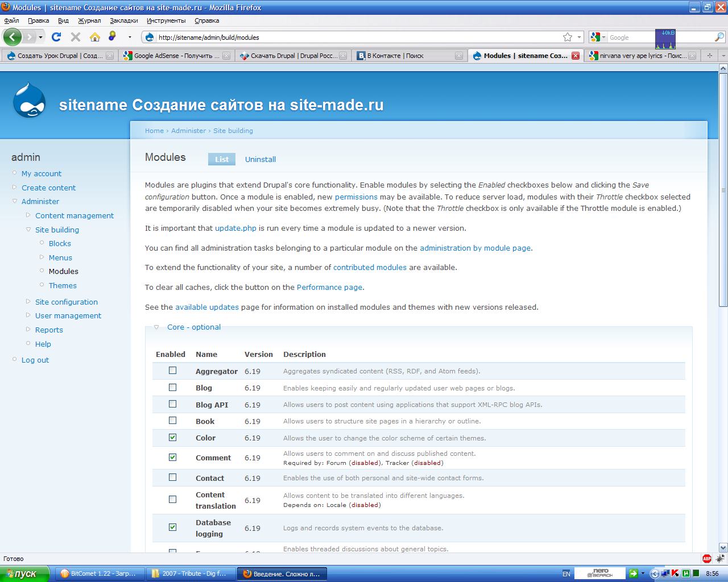This screenshot has height=582, width=728.
Task: Enable the Aggregator module checkbox
Action: coord(172,371)
